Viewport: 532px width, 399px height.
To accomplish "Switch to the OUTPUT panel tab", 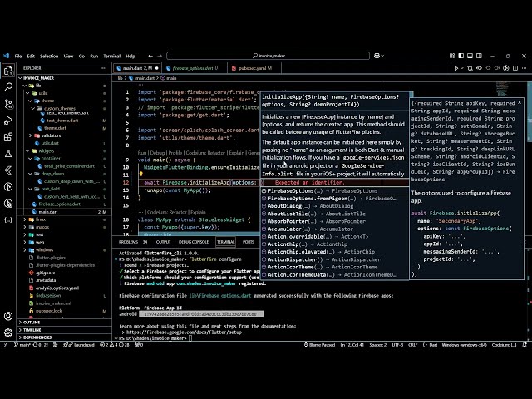I will coord(163,242).
